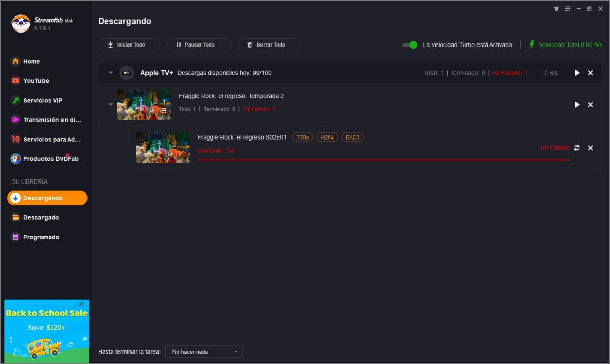This screenshot has width=610, height=364.
Task: Click the DVDFab products mascot icon
Action: click(15, 159)
